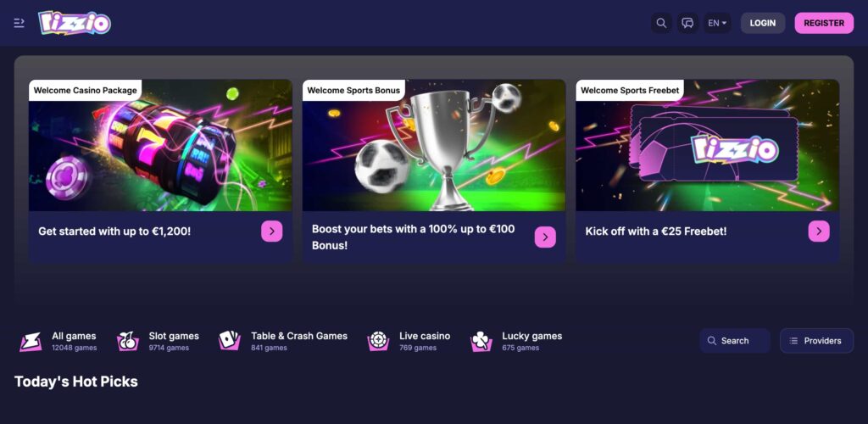
Task: Open Welcome Sports Freebet arrow button
Action: 819,232
